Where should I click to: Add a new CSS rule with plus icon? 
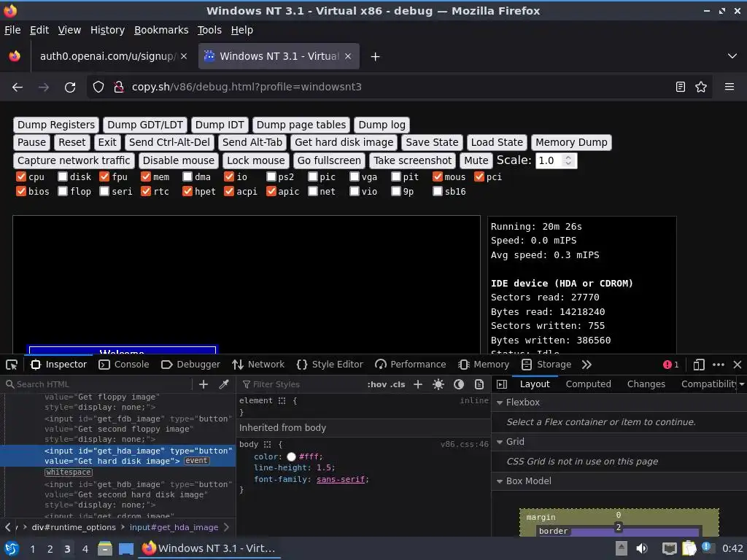click(x=418, y=384)
